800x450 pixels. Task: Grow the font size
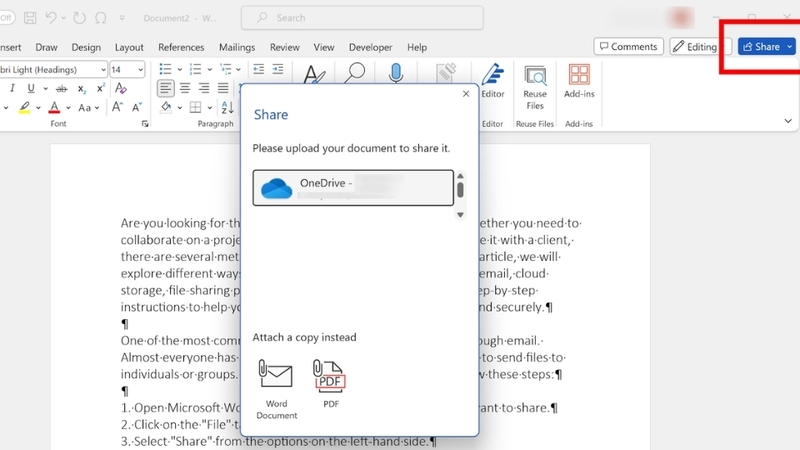tap(117, 107)
